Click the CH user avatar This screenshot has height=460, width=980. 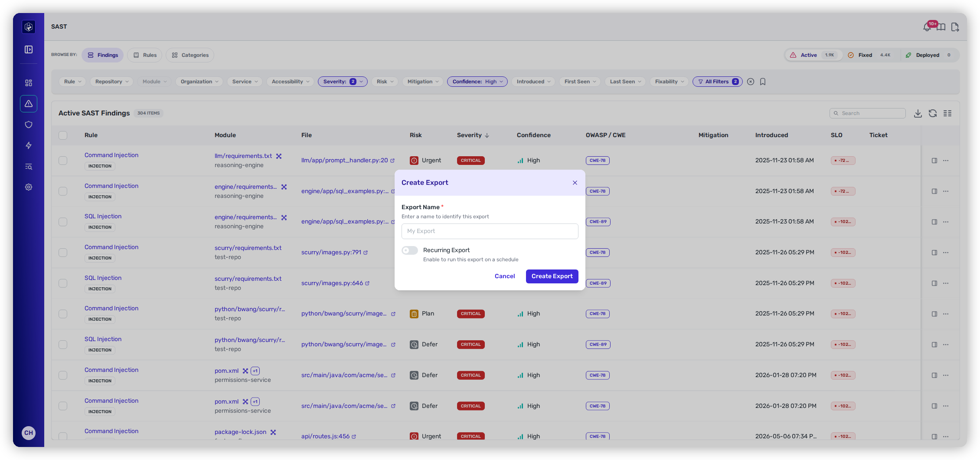[x=29, y=433]
